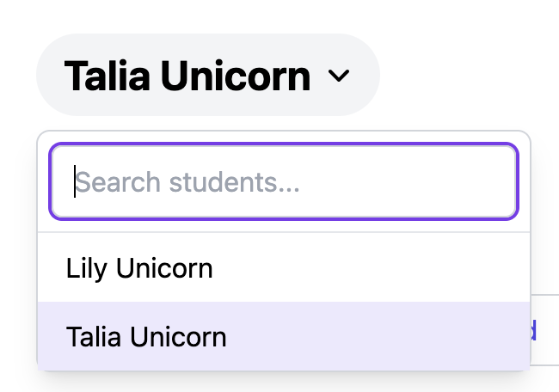This screenshot has width=559, height=392.
Task: Toggle the student picker pill button
Action: [207, 76]
